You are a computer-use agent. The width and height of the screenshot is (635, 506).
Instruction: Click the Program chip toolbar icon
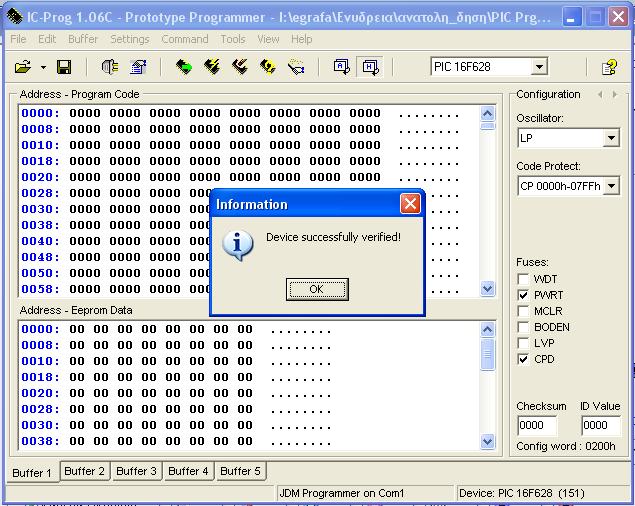[x=212, y=67]
